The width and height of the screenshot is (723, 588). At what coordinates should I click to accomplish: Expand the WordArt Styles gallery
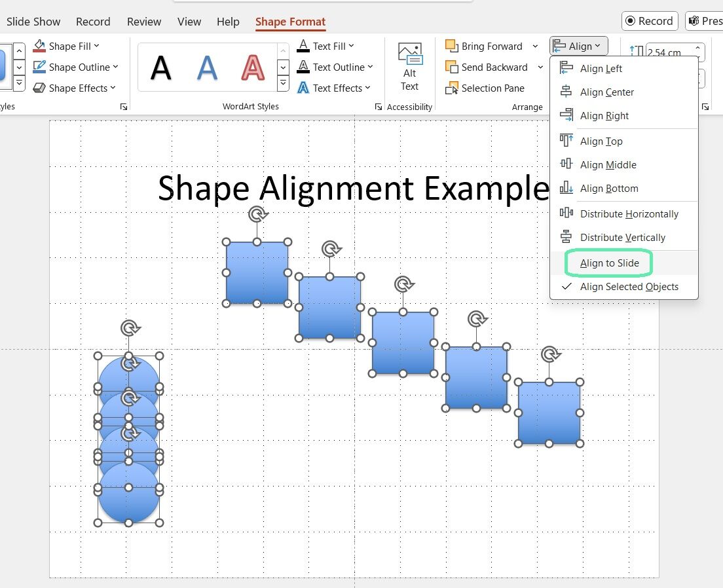(x=283, y=83)
